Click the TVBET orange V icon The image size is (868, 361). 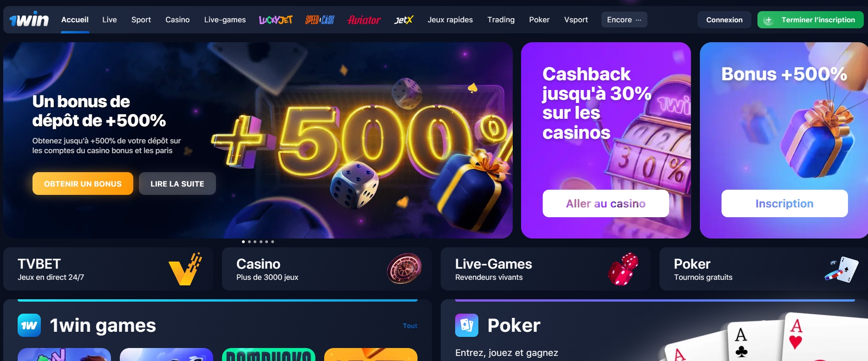coord(185,269)
